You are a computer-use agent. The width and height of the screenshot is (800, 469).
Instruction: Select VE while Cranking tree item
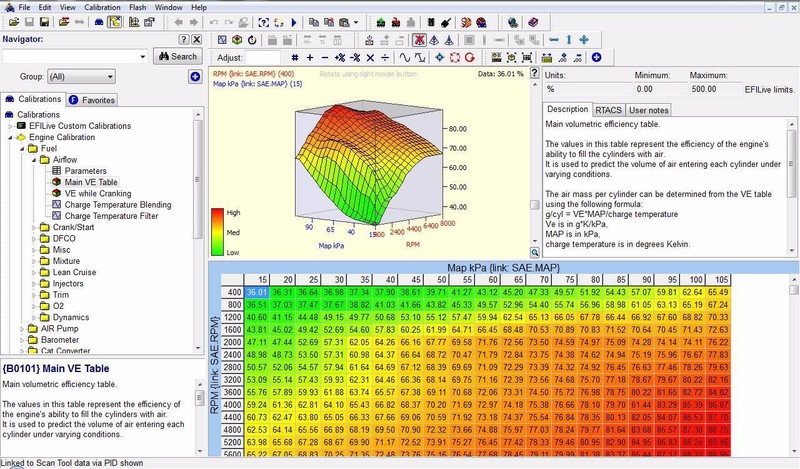click(x=98, y=193)
